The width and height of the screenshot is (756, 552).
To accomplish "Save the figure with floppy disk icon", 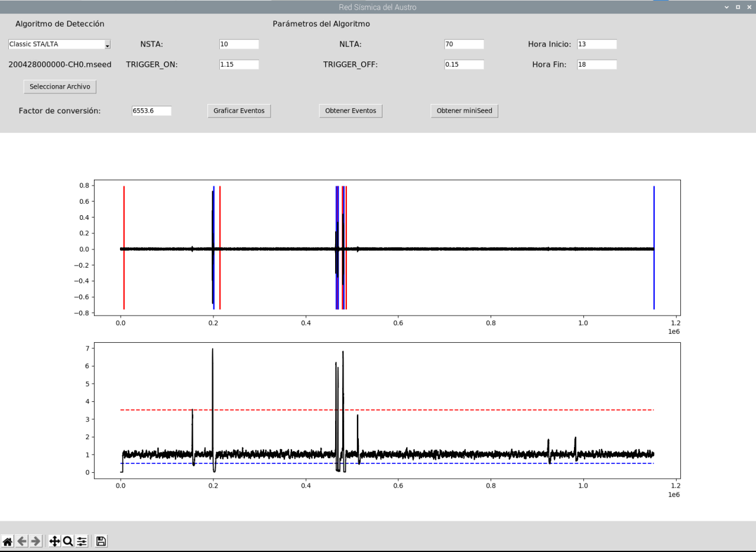I will point(101,541).
